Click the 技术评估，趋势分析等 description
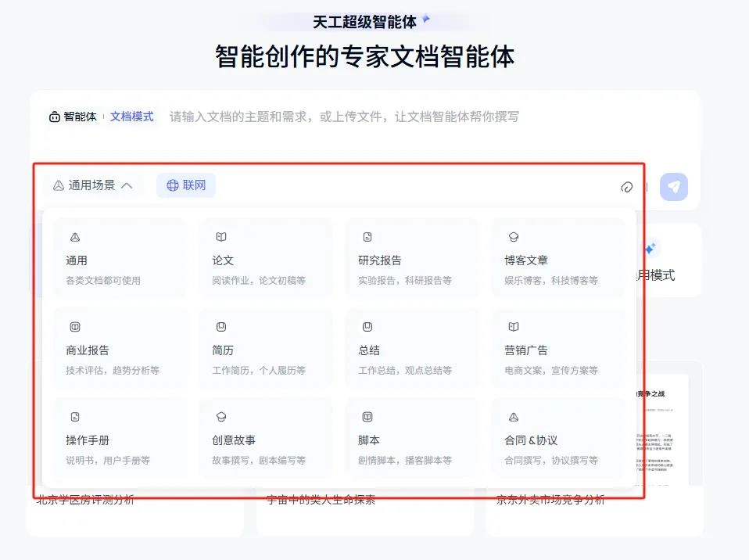749x560 pixels. (x=113, y=370)
